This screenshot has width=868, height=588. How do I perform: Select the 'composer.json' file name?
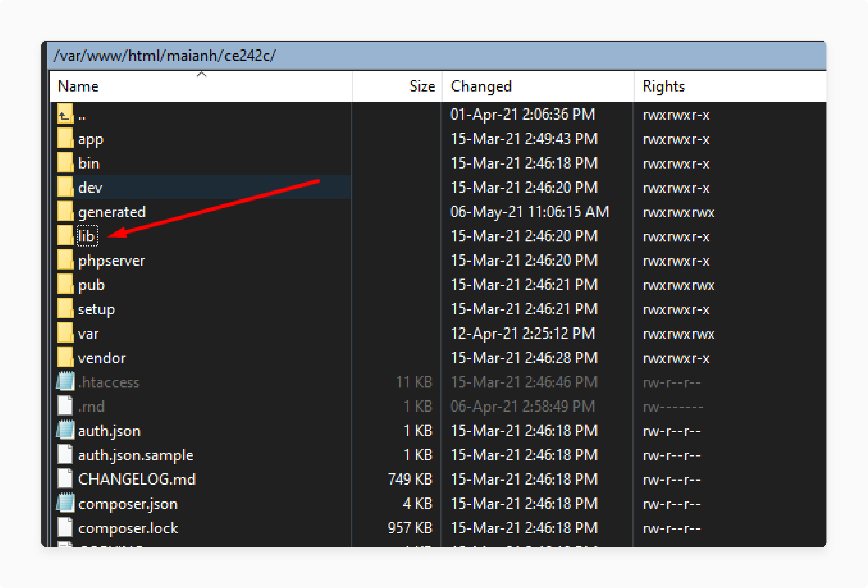point(128,504)
